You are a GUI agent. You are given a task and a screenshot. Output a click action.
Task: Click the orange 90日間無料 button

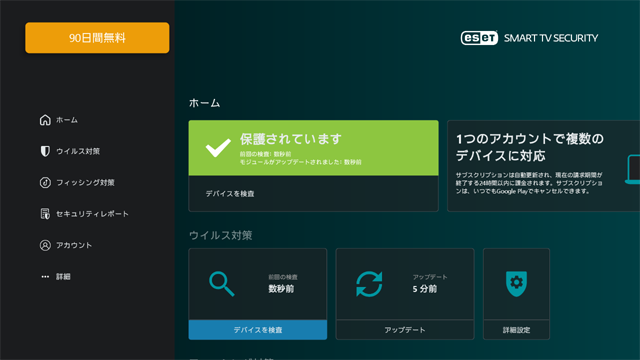click(x=97, y=38)
